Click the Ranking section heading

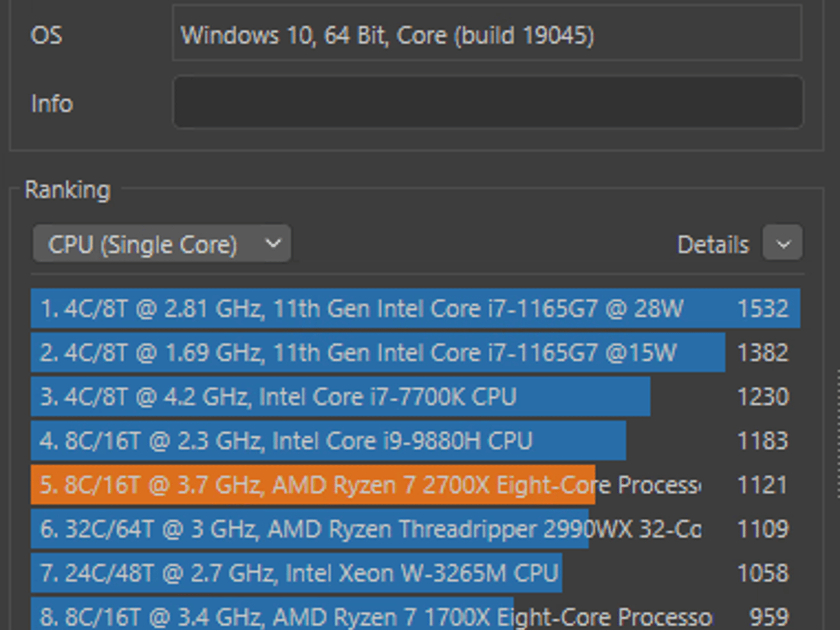pos(68,190)
